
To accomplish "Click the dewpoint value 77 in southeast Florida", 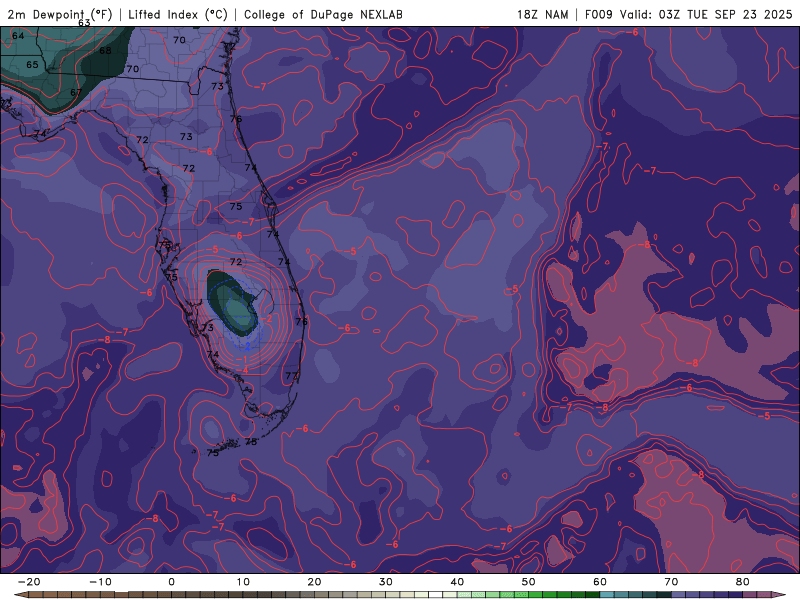I will click(x=291, y=376).
